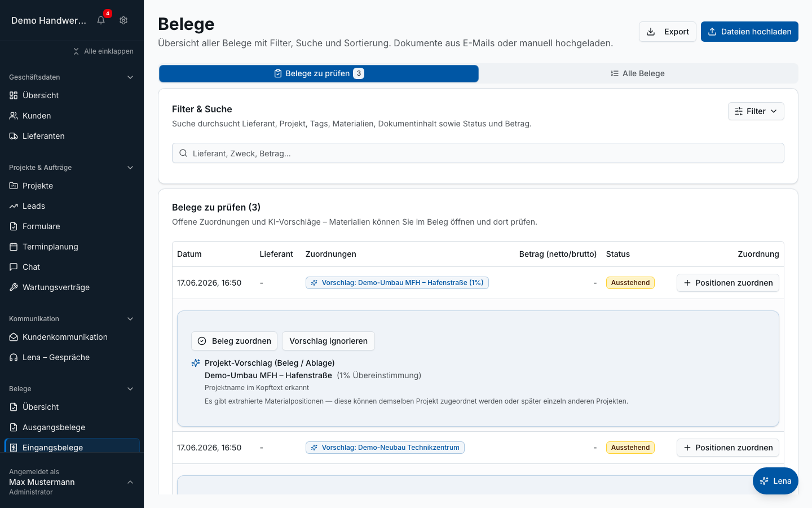Click the Betrag (netto/brutto) column header
Screen dimensions: 812x508
tap(558, 254)
